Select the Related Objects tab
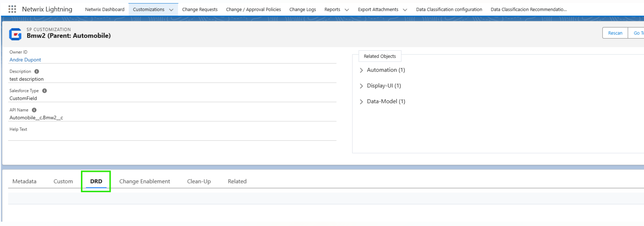Image resolution: width=644 pixels, height=226 pixels. pyautogui.click(x=380, y=56)
